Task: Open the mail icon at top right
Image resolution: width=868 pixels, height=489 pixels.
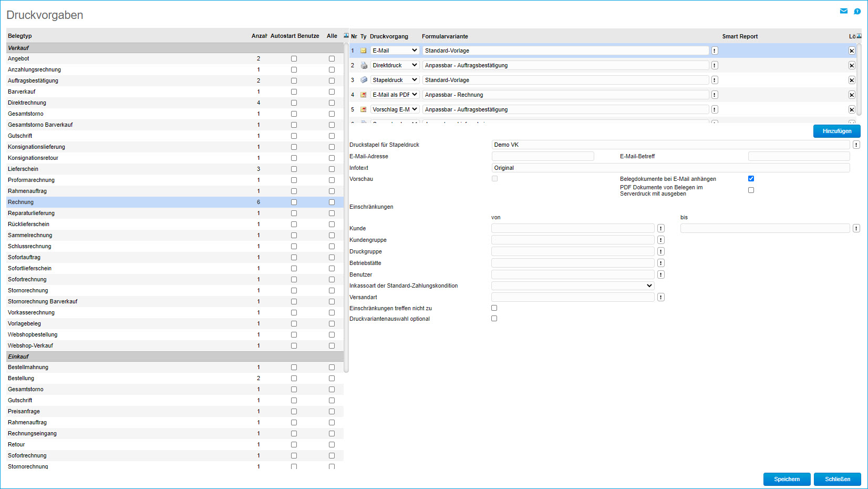Action: [x=844, y=11]
